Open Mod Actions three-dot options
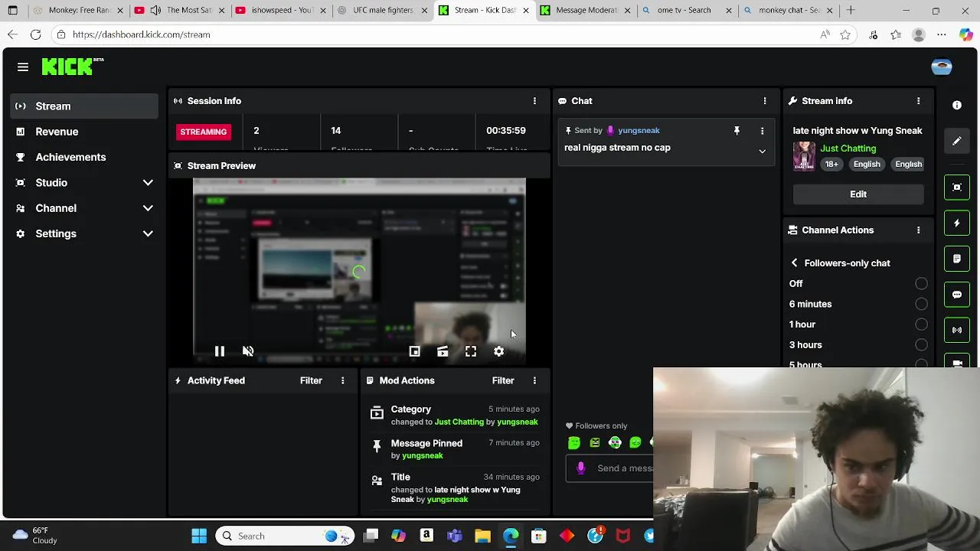 pos(534,380)
